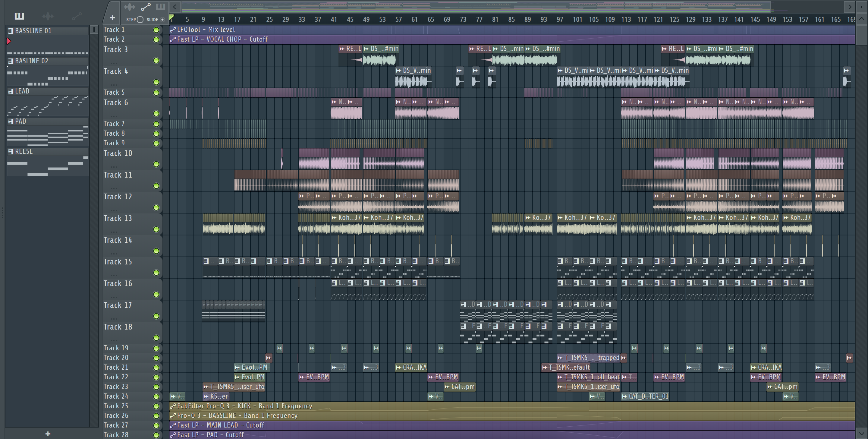The image size is (868, 439).
Task: Click the Fast LP VOCAL CHOP automation icon
Action: coord(173,39)
